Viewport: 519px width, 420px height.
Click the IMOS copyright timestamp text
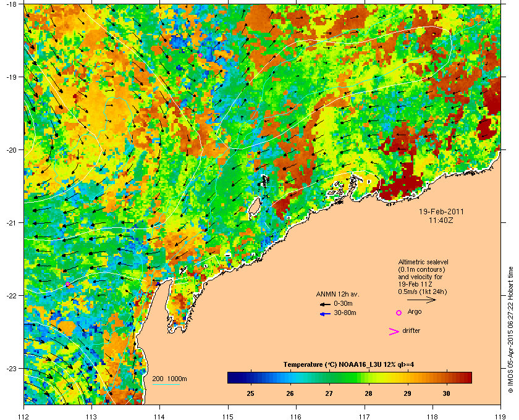pos(510,330)
